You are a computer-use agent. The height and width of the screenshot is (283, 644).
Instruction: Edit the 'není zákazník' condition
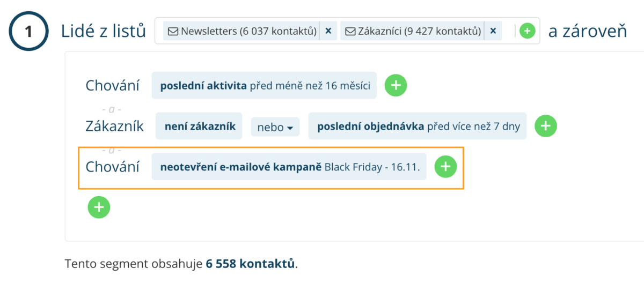[x=199, y=126]
